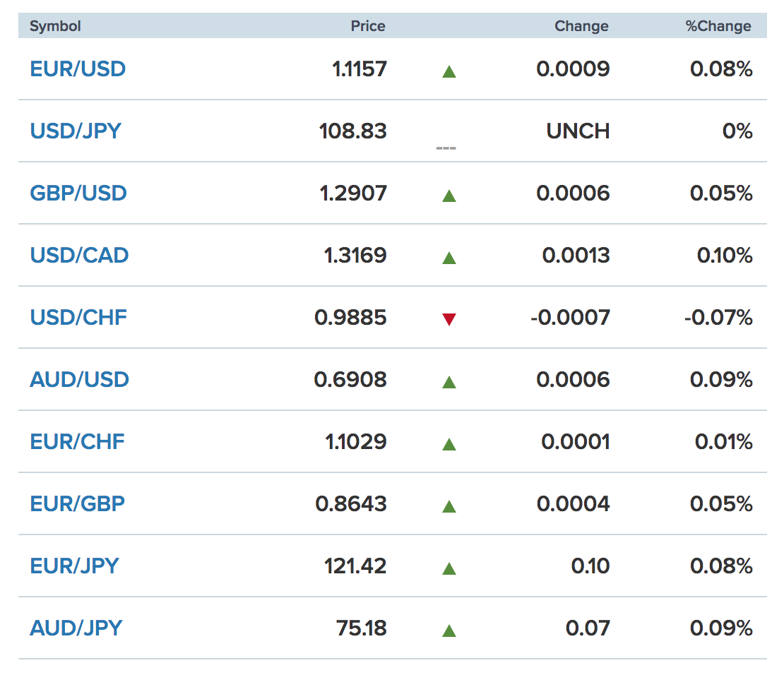Click the USD/CHF change value -0.0007

(x=571, y=318)
